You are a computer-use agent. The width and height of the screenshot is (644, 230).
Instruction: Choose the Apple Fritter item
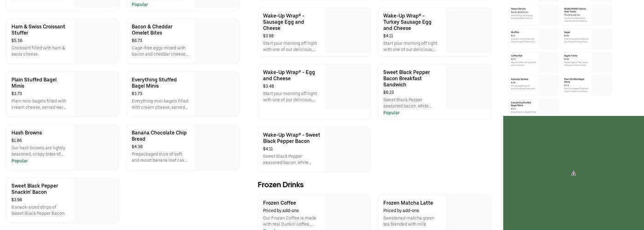click(571, 56)
